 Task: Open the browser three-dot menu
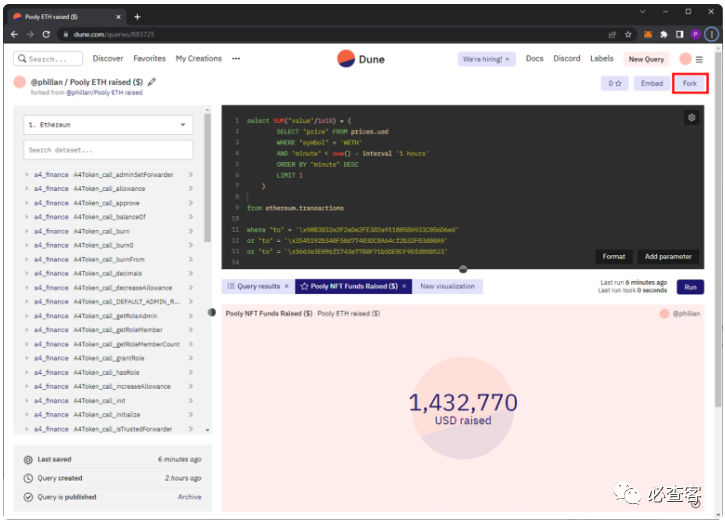(712, 34)
